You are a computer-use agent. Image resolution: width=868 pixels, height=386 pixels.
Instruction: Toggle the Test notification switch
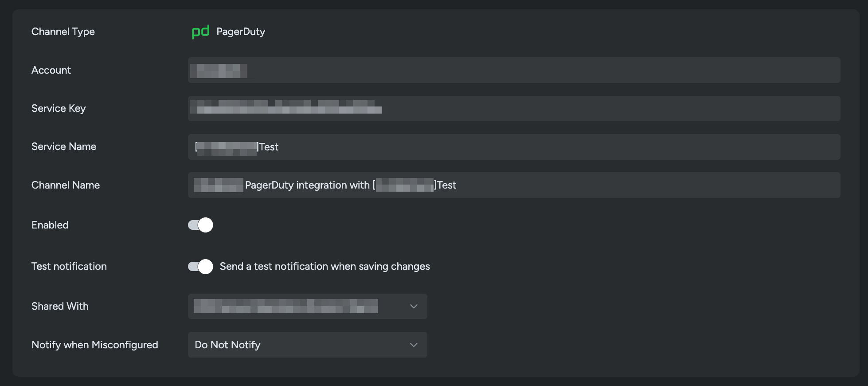click(200, 267)
